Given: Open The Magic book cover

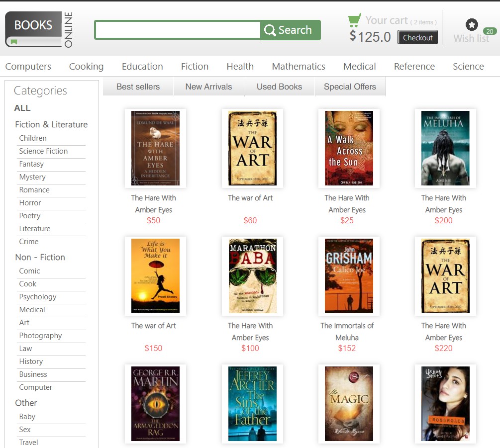Looking at the screenshot, I should [349, 404].
